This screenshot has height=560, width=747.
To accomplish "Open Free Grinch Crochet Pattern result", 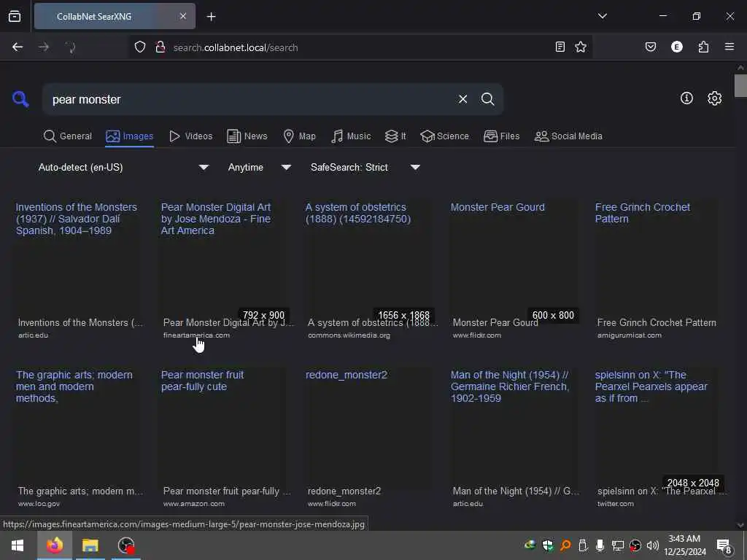I will pyautogui.click(x=642, y=213).
